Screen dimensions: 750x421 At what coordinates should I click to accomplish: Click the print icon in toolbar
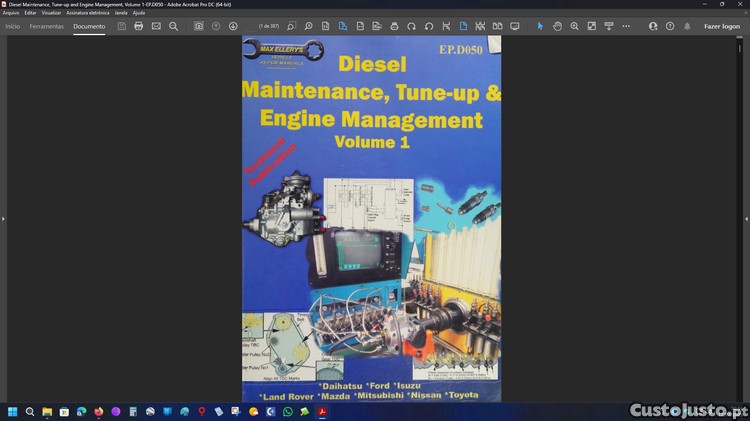(139, 26)
